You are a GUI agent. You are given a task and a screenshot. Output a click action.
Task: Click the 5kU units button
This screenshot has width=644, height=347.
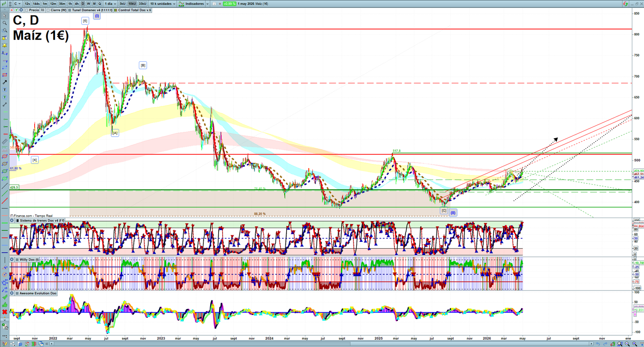tap(122, 4)
